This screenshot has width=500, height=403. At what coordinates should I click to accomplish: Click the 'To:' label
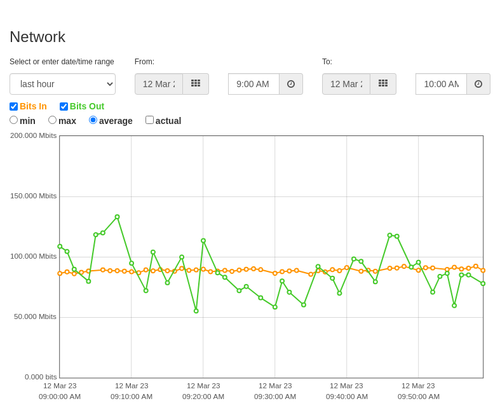(x=327, y=62)
